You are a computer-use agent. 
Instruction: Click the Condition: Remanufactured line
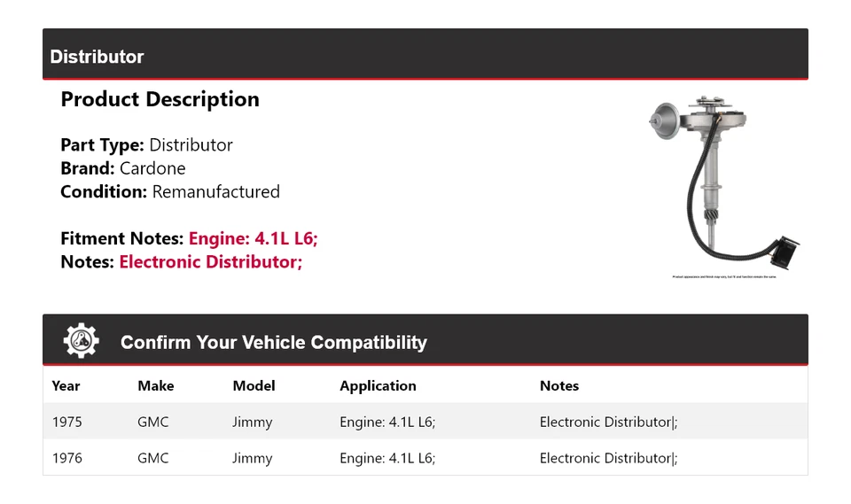[x=169, y=191]
